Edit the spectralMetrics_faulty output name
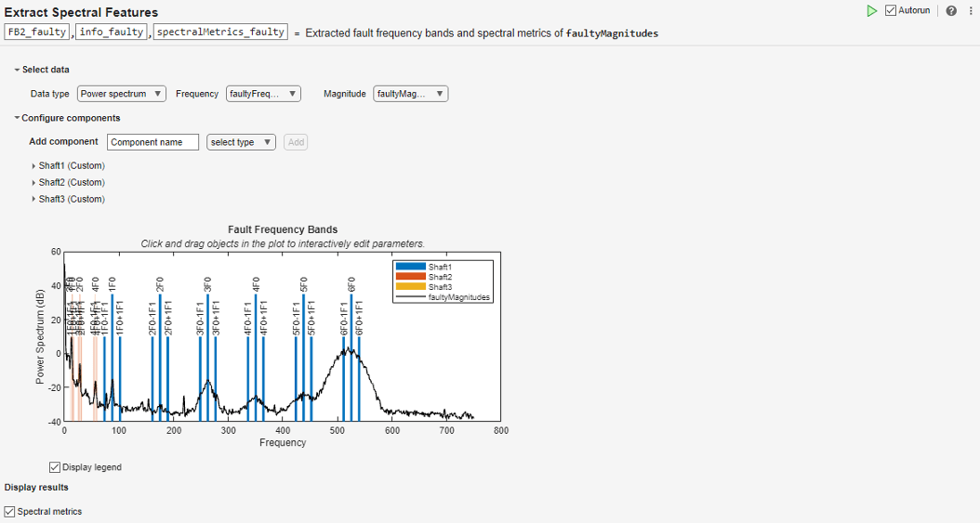 point(220,33)
